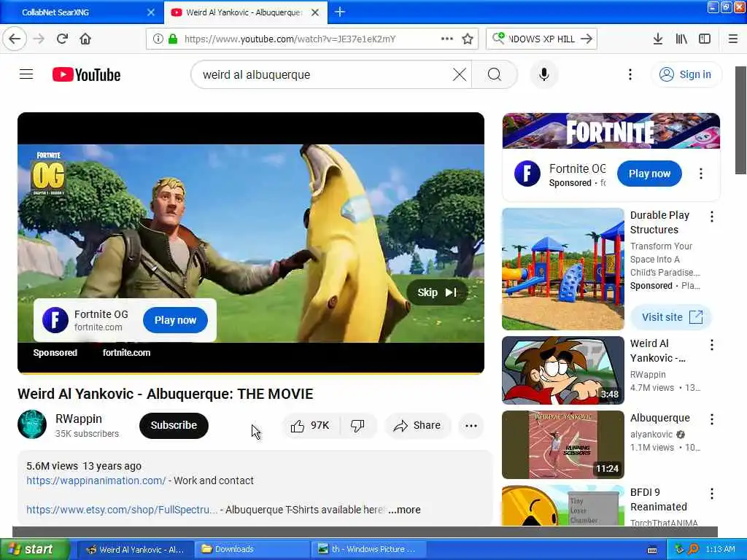The image size is (747, 560).
Task: Open the browser library icon
Action: (681, 39)
